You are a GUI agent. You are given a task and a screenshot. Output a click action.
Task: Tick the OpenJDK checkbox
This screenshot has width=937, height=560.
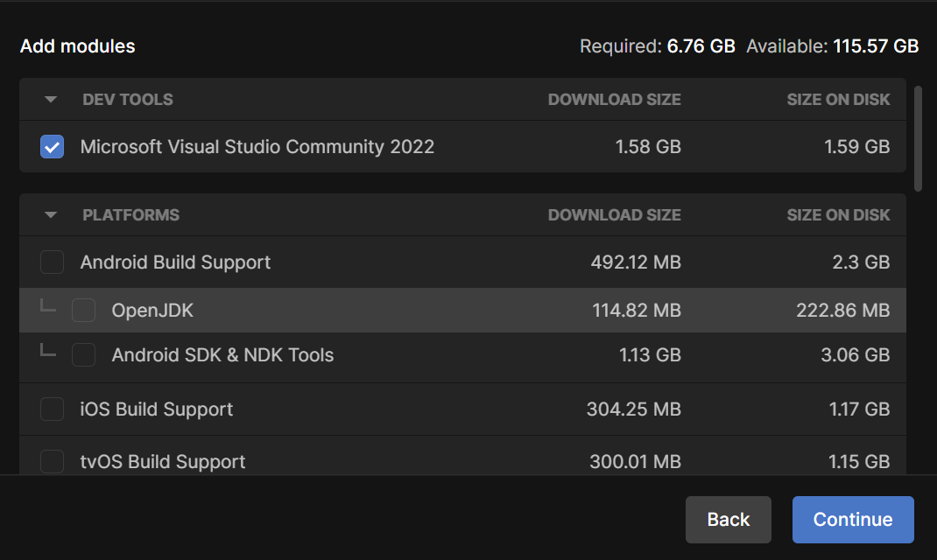pyautogui.click(x=84, y=311)
